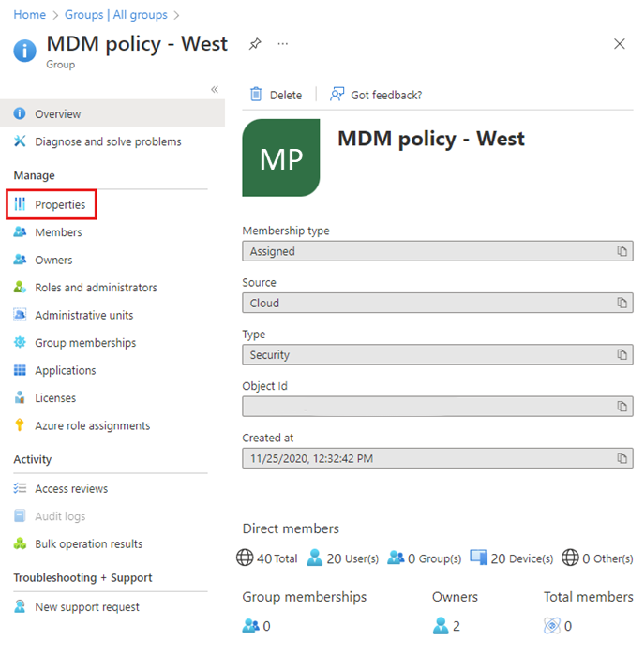Viewport: 644px width, 655px height.
Task: Copy the Membership type value
Action: (622, 250)
